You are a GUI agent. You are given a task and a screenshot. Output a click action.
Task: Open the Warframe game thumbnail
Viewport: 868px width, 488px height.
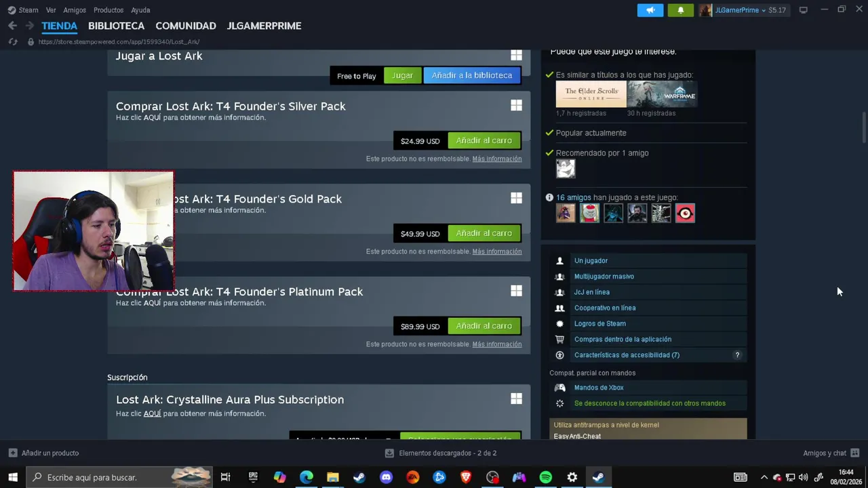663,94
